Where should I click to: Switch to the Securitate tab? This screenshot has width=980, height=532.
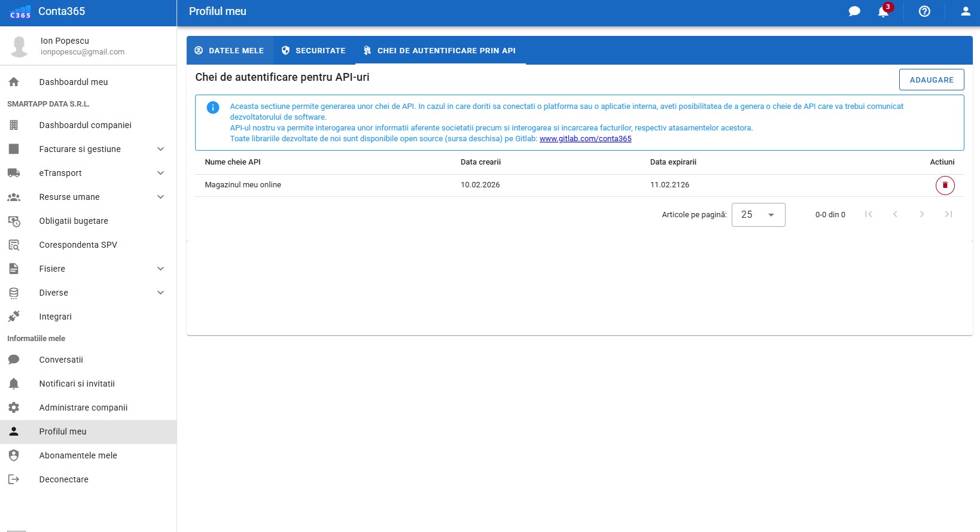[314, 51]
